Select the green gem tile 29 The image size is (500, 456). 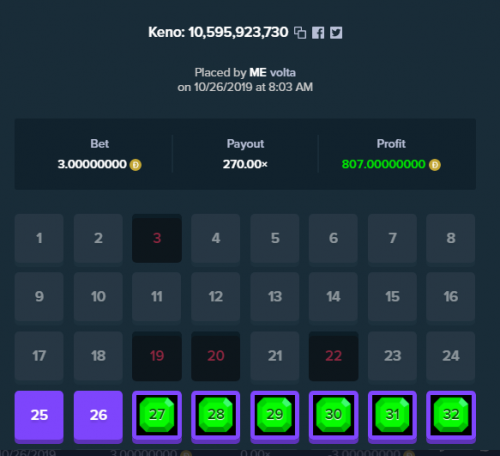click(x=275, y=415)
